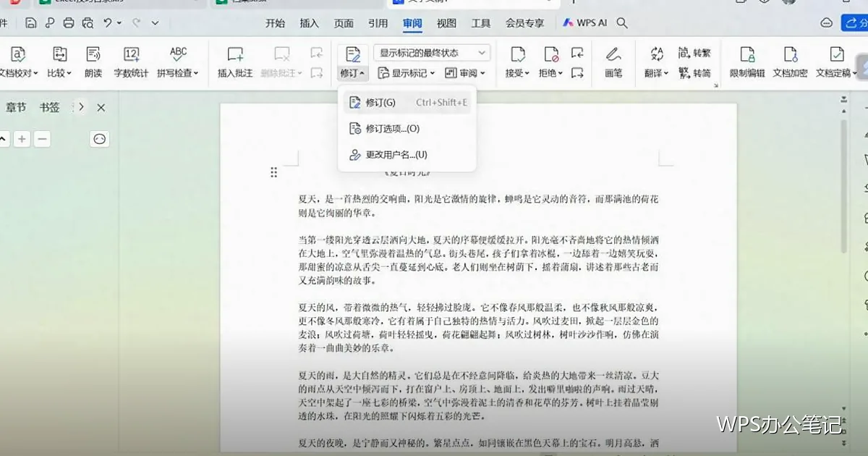Switch to the 引用 ribbon tab
The height and width of the screenshot is (456, 868).
coord(378,23)
